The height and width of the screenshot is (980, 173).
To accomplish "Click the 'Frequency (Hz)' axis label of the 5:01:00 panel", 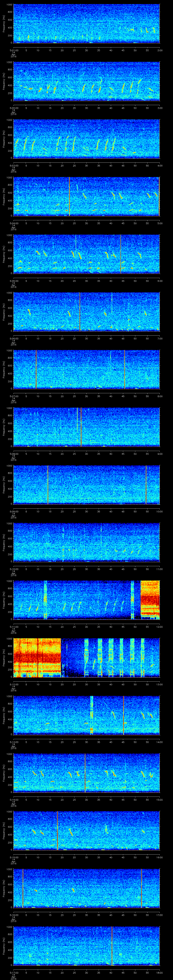I will point(4,24).
